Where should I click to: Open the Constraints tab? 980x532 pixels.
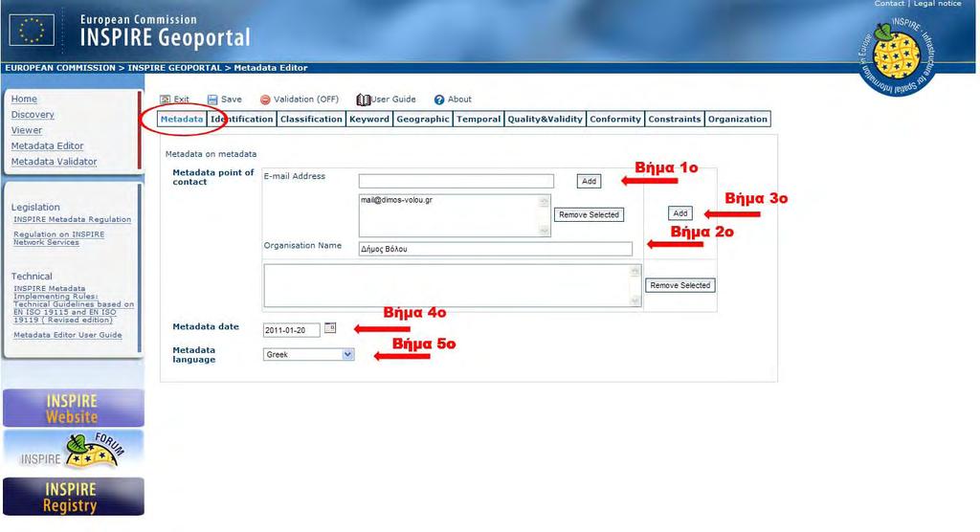[x=675, y=119]
